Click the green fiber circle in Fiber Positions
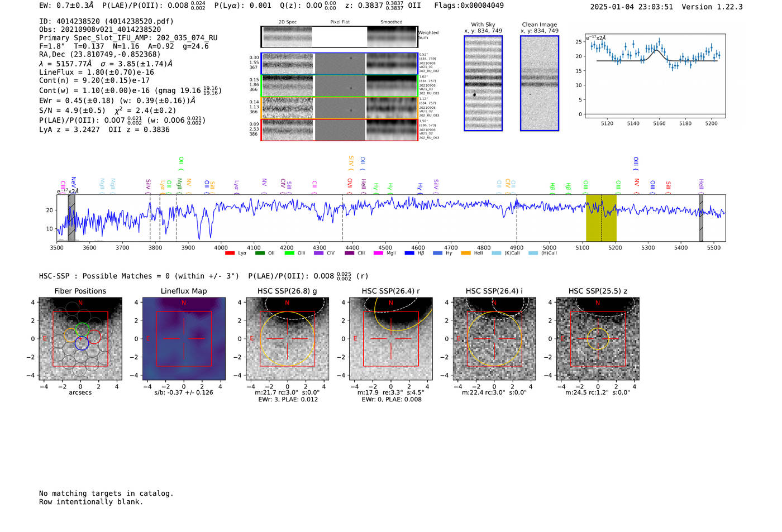Viewport: 782px width, 532px height. 82,330
